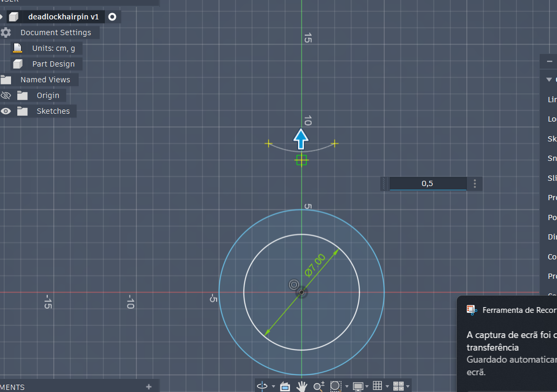Select the sketch circle center point

(x=302, y=292)
